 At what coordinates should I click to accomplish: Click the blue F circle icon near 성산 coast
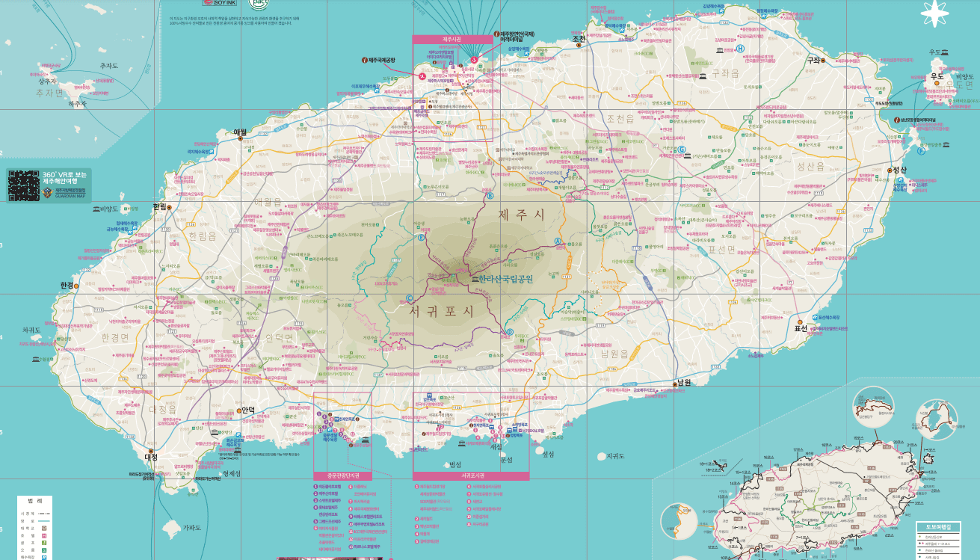pyautogui.click(x=921, y=150)
